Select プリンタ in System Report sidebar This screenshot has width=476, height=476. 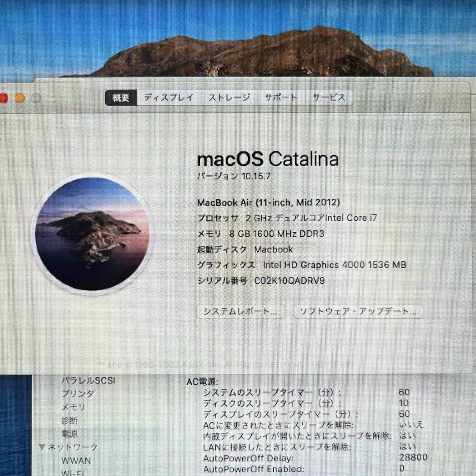coord(78,394)
